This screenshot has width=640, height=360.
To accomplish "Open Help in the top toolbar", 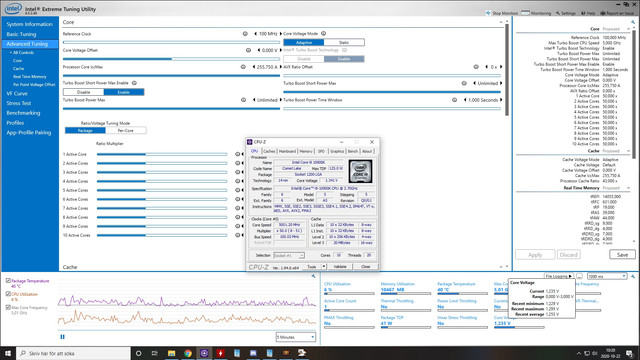I will coord(588,13).
